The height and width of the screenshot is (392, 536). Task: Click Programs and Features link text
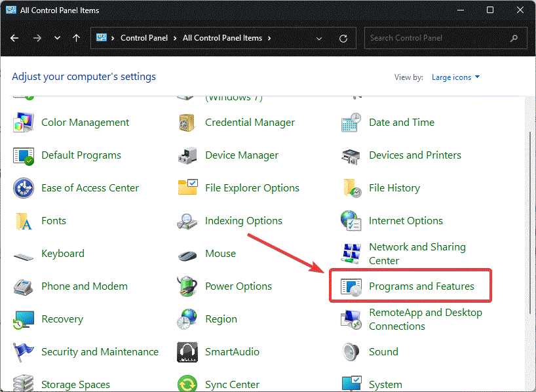coord(421,286)
